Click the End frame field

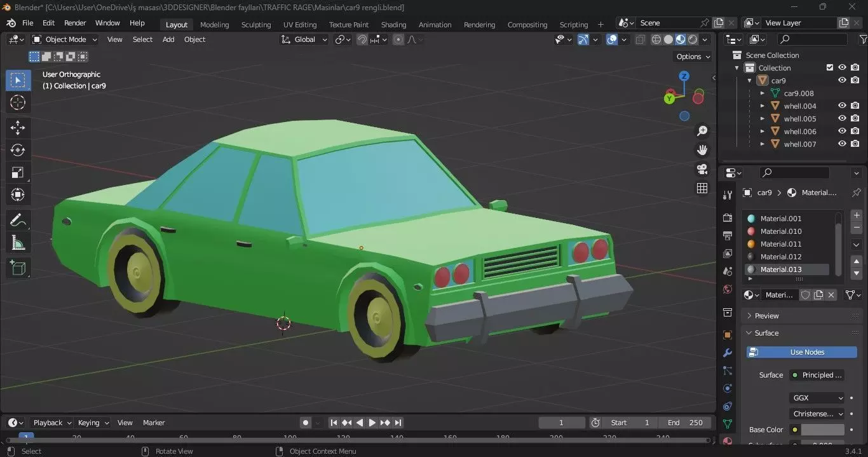[685, 423]
